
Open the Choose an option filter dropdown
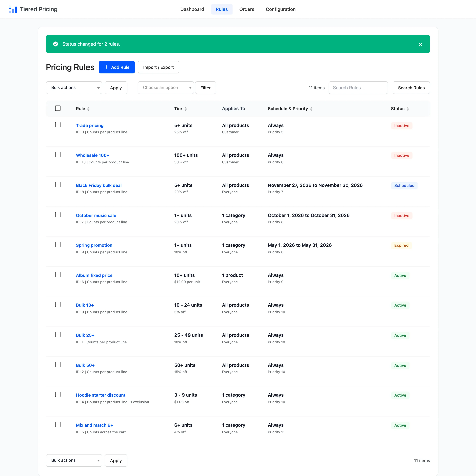(166, 88)
